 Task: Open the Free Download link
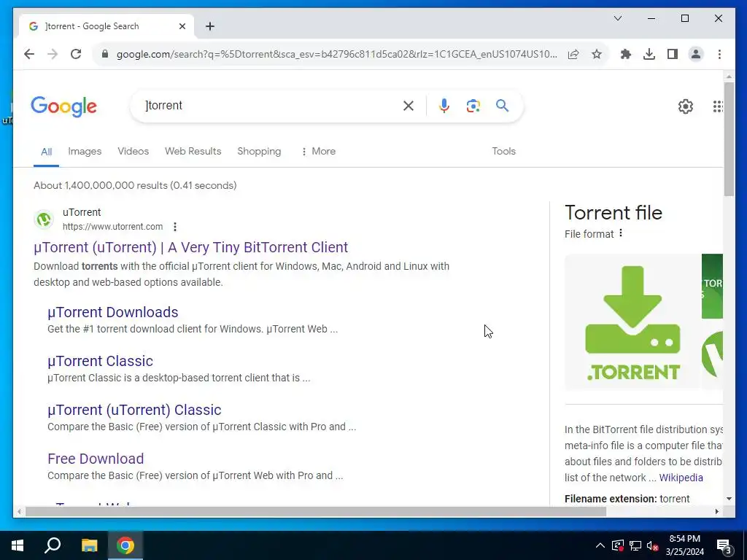click(96, 459)
